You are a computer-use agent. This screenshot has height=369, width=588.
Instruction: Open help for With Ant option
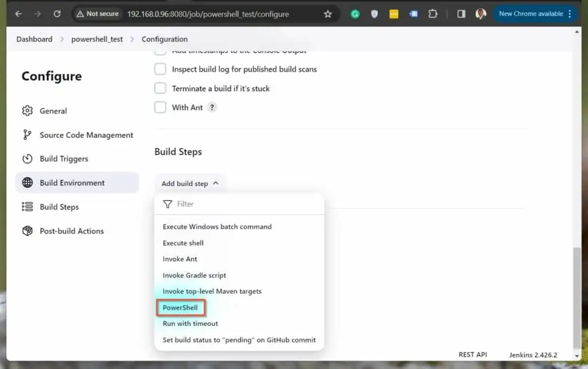pos(212,107)
